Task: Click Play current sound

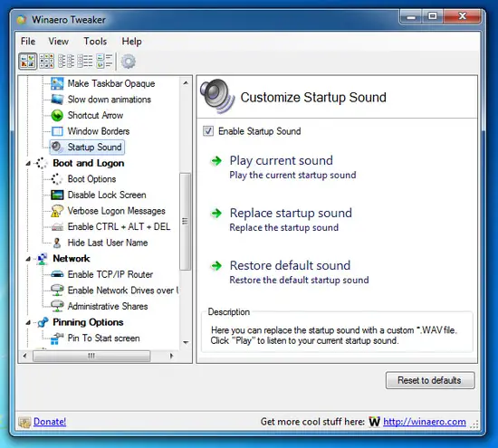Action: [x=281, y=160]
